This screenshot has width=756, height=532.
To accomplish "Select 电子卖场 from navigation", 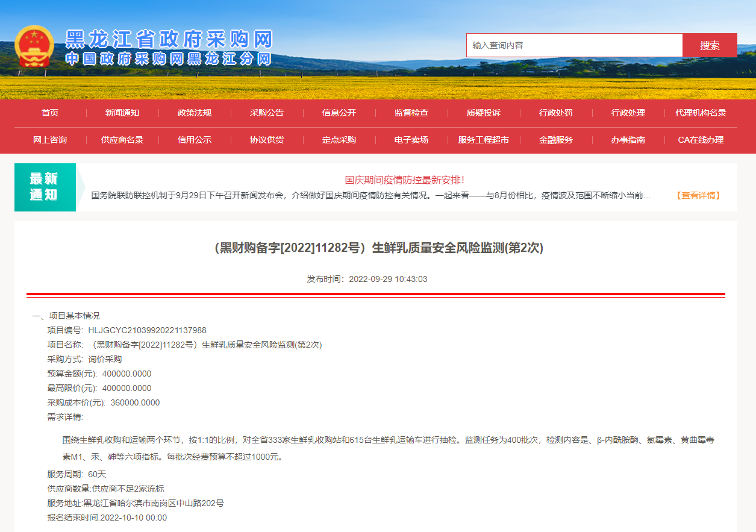I will coord(411,140).
